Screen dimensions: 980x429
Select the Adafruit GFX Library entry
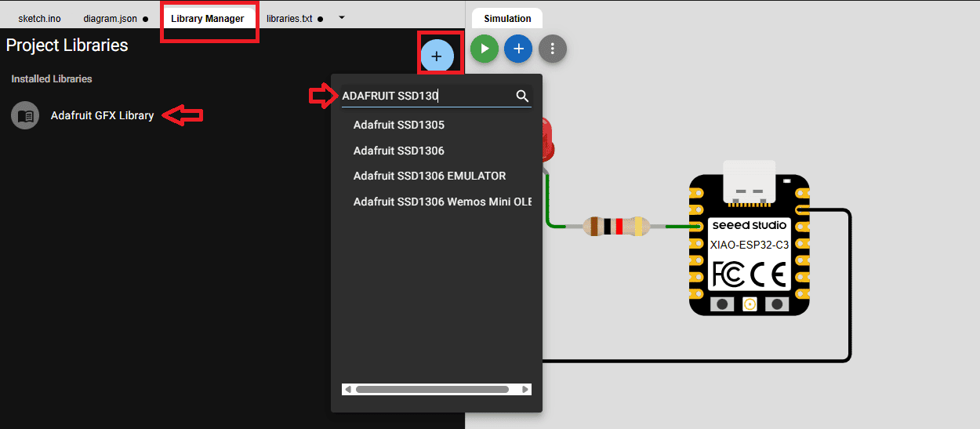pos(102,115)
